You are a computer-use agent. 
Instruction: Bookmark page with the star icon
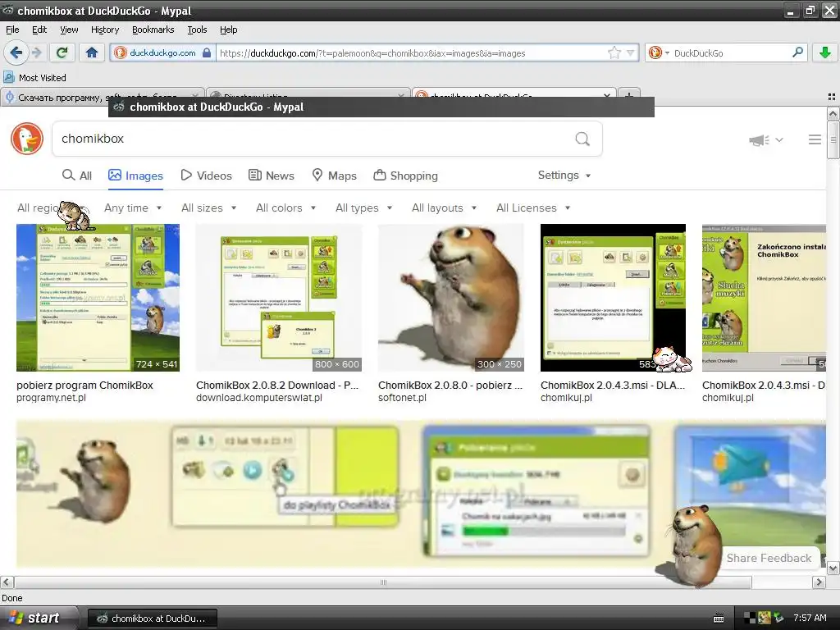(614, 53)
